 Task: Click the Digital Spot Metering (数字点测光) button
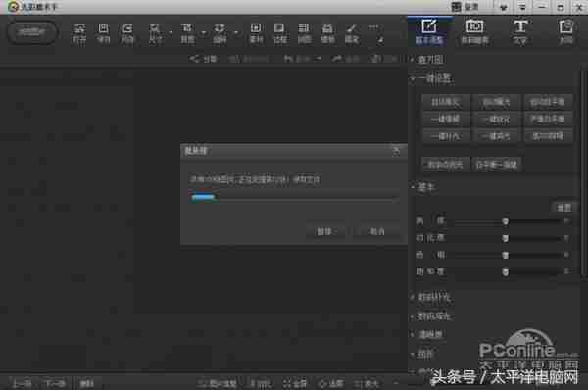pos(445,165)
